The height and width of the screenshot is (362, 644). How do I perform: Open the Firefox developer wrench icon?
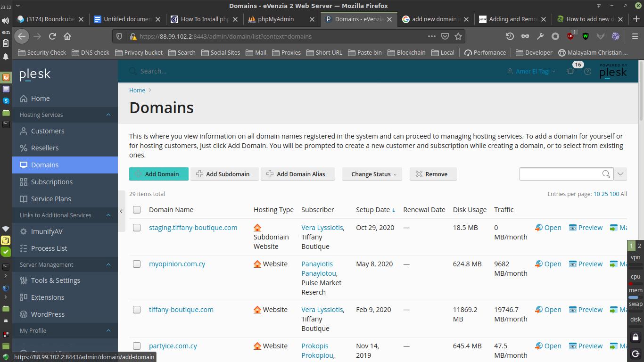[540, 36]
